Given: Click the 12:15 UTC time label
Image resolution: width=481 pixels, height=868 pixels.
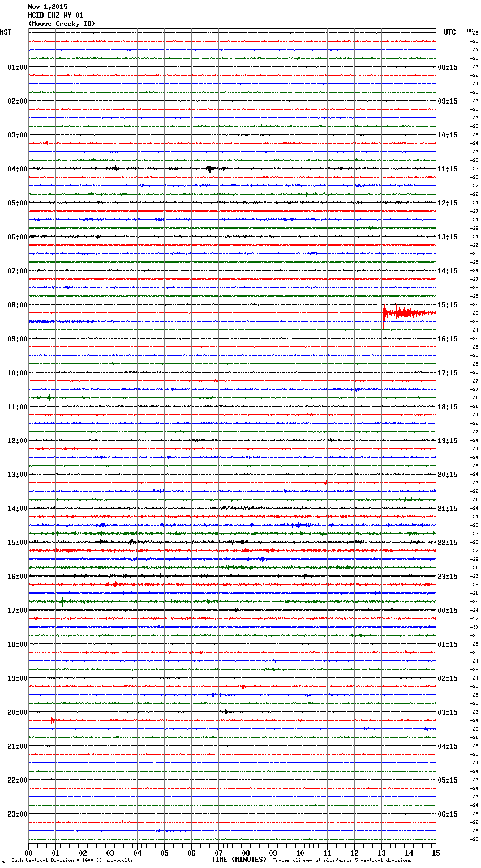Looking at the screenshot, I should 448,203.
